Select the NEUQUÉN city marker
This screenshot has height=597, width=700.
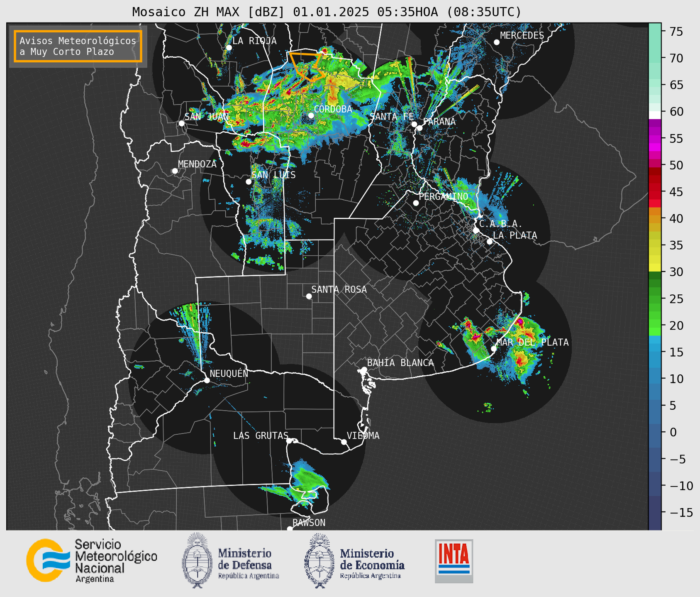(207, 380)
